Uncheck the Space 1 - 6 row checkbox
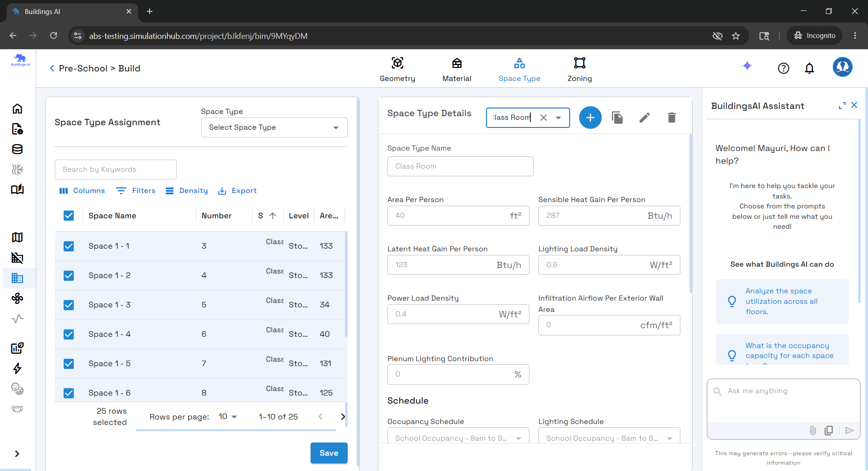This screenshot has width=868, height=471. [69, 393]
